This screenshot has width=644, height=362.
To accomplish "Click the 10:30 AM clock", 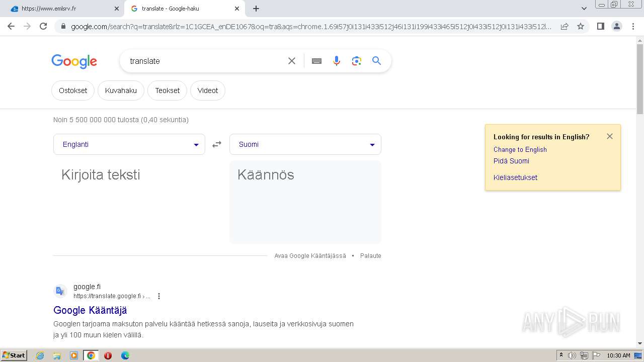I will tap(618, 355).
